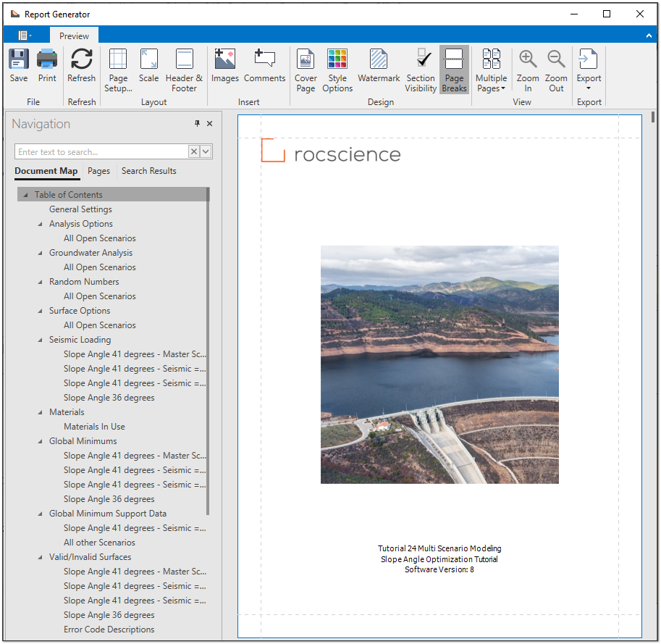The height and width of the screenshot is (644, 661).
Task: Open the Random Numbers section
Action: pyautogui.click(x=84, y=282)
